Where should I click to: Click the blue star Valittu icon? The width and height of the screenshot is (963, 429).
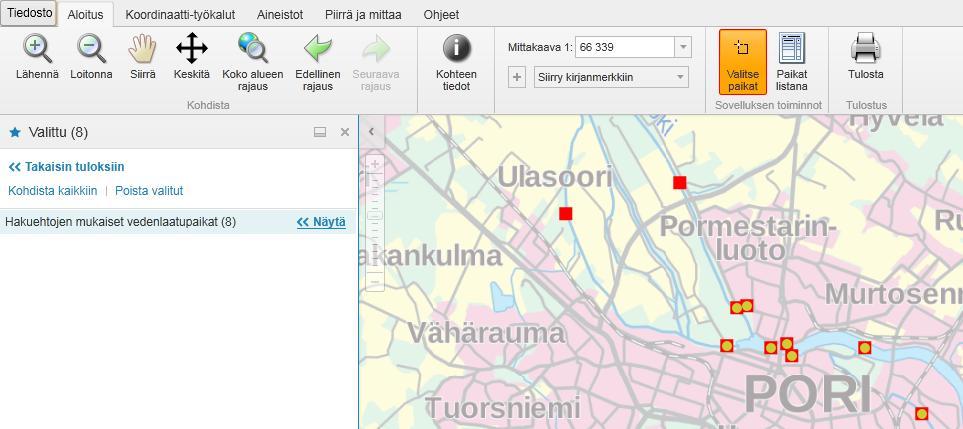point(15,132)
